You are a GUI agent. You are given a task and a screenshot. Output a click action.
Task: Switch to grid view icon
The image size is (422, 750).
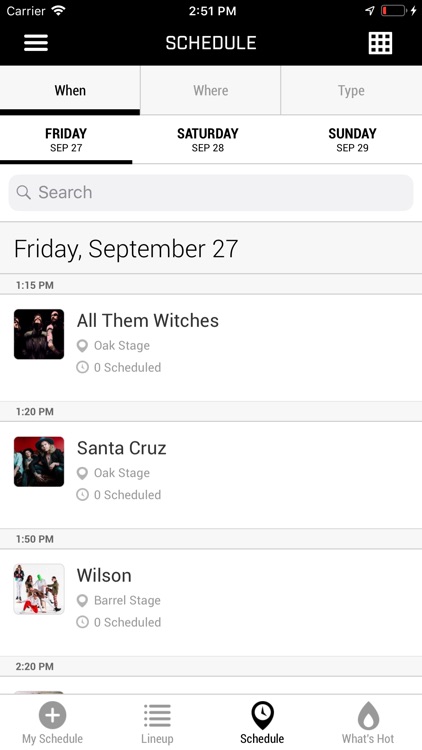tap(380, 43)
